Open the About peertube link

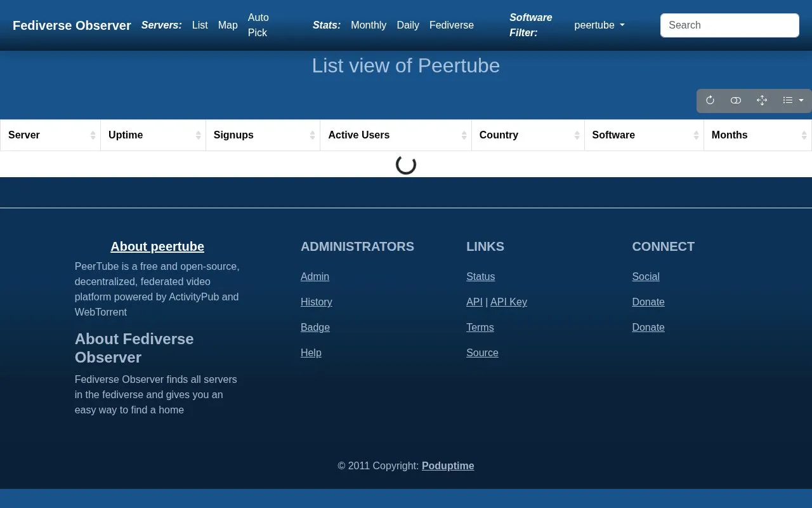pos(157,246)
